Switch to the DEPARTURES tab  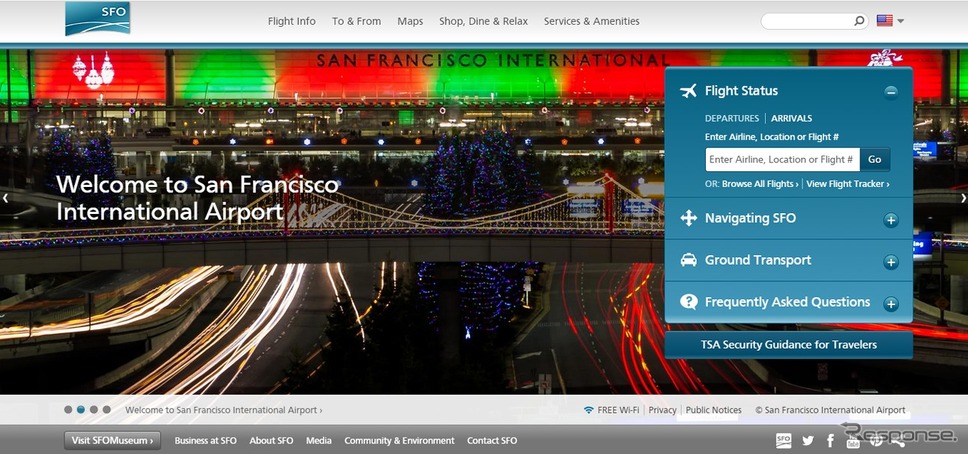pos(732,118)
